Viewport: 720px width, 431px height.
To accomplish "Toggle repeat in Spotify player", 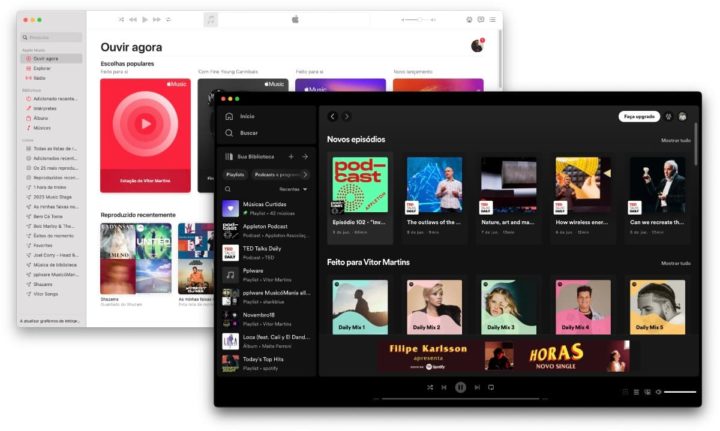I will pyautogui.click(x=491, y=387).
